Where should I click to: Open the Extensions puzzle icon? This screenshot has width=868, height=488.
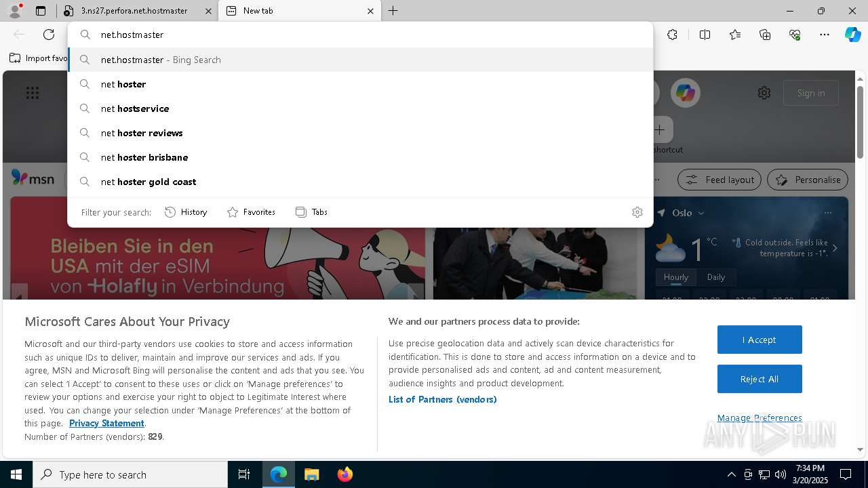[x=672, y=35]
